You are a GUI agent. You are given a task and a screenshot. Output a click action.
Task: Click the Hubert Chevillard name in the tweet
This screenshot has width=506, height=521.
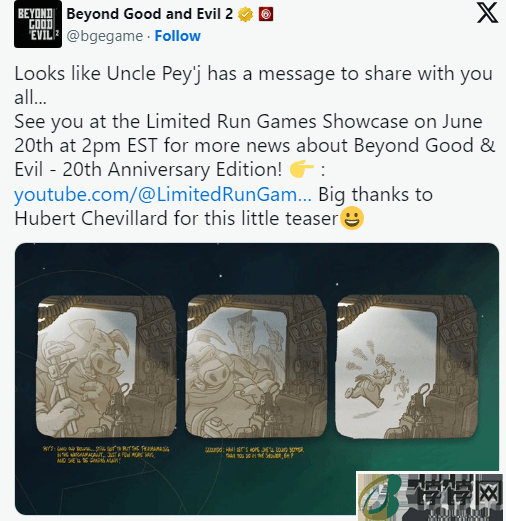click(91, 219)
